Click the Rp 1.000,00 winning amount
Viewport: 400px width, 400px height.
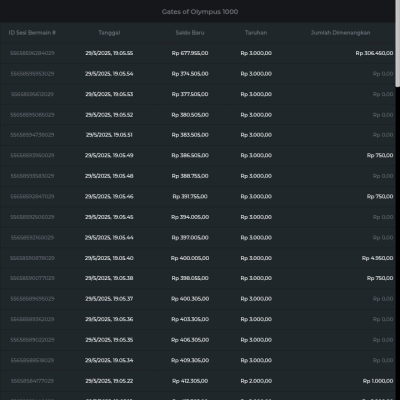point(378,381)
